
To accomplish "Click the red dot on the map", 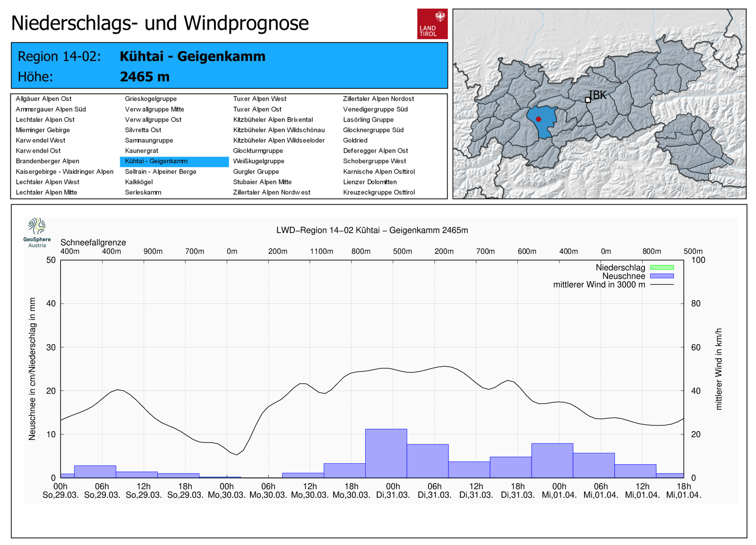I will 538,119.
